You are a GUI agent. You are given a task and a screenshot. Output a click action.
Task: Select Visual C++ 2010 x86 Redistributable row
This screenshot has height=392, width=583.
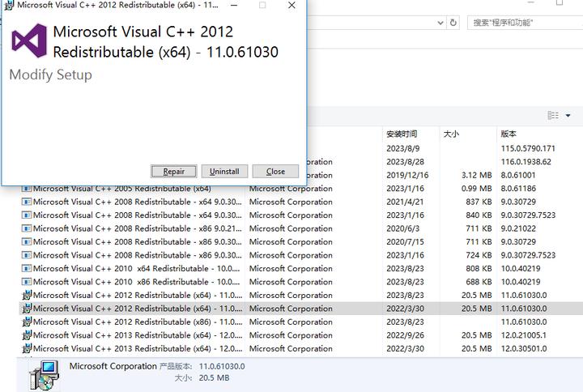301,282
